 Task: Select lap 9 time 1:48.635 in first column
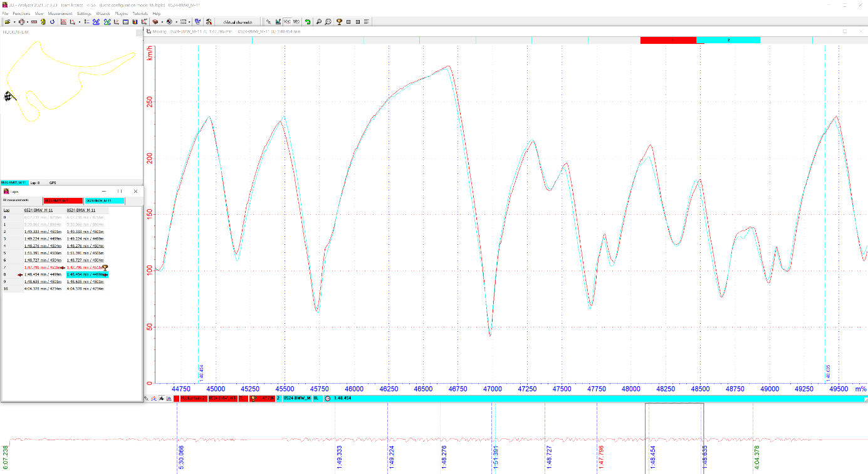43,282
